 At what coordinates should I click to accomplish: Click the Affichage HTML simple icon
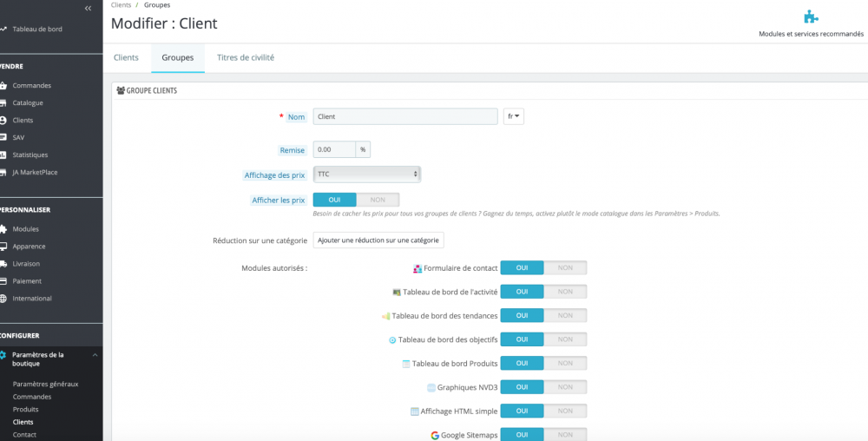click(415, 411)
